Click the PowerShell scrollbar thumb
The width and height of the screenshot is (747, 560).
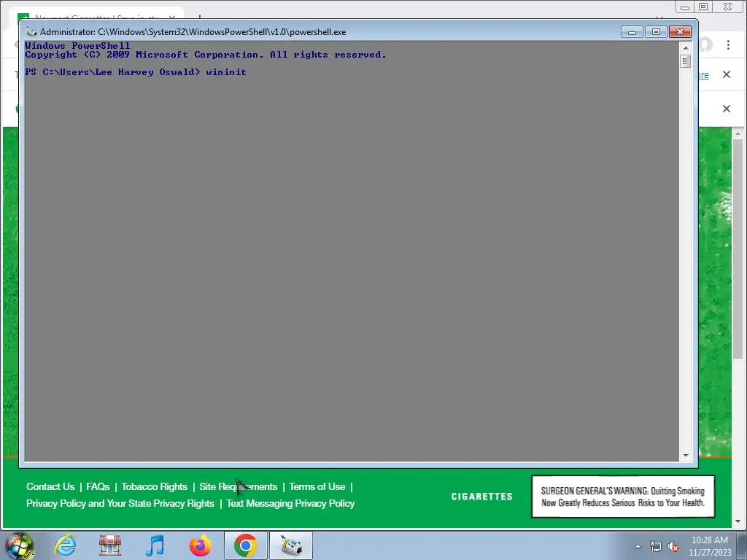[x=686, y=61]
